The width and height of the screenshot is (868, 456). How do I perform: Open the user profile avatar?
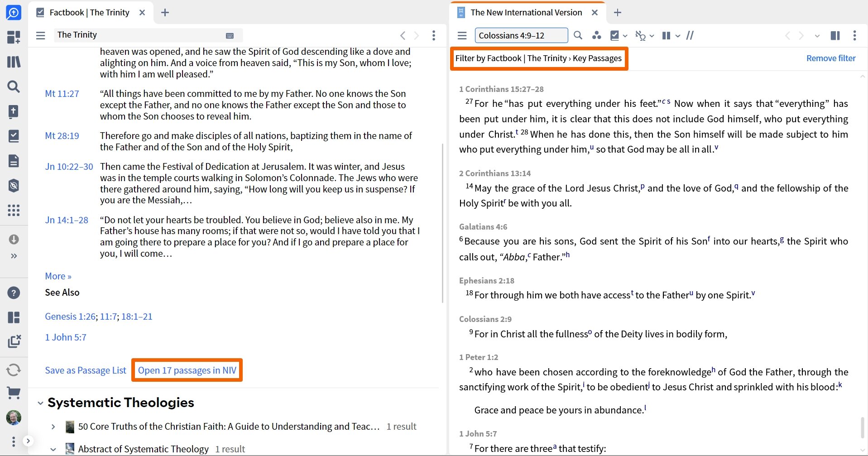pos(14,418)
